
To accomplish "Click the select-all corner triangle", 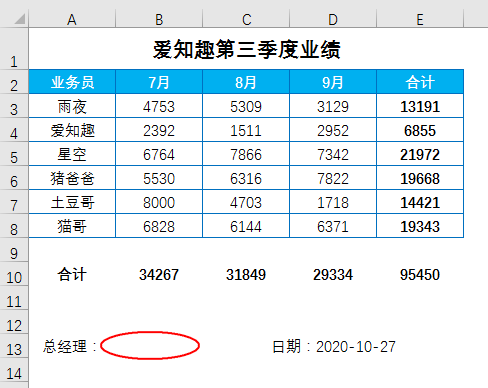I will [19, 19].
